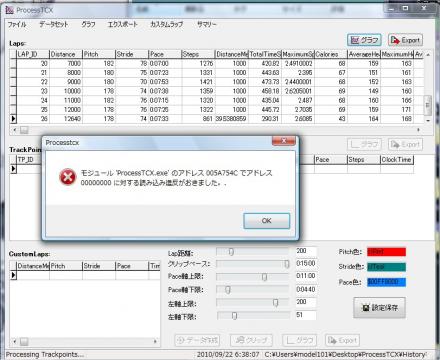Click the ProcessTCX title bar app icon
This screenshot has width=440, height=360.
tap(10, 10)
